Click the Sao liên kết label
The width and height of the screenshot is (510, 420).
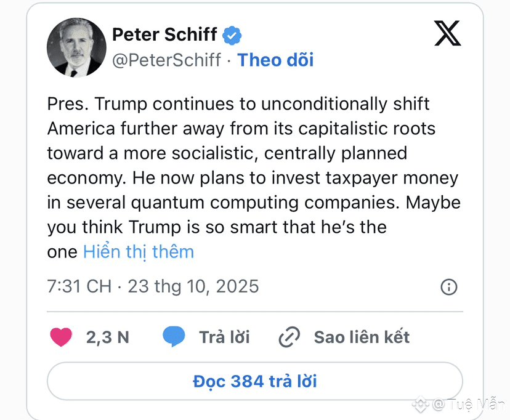click(x=362, y=337)
